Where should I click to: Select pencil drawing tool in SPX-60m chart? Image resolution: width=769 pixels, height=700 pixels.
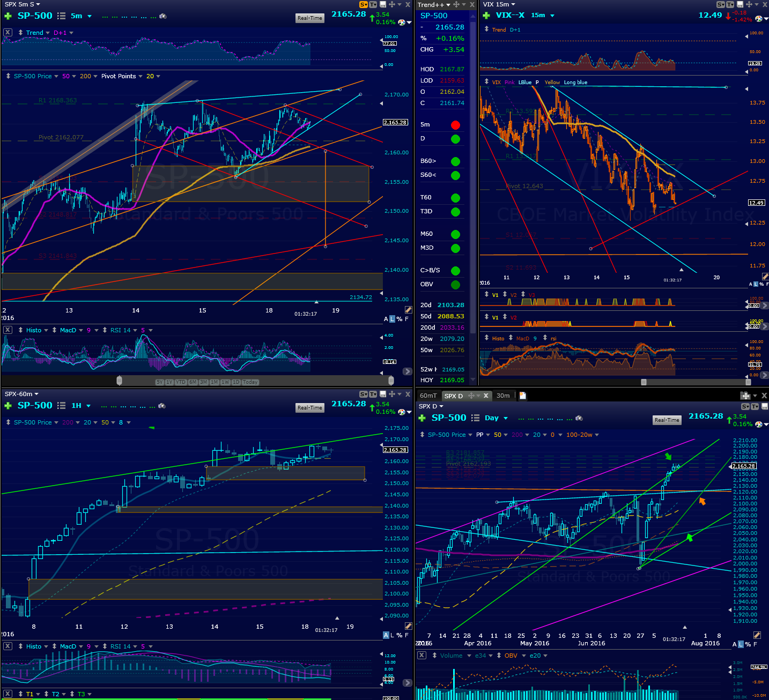pyautogui.click(x=409, y=625)
